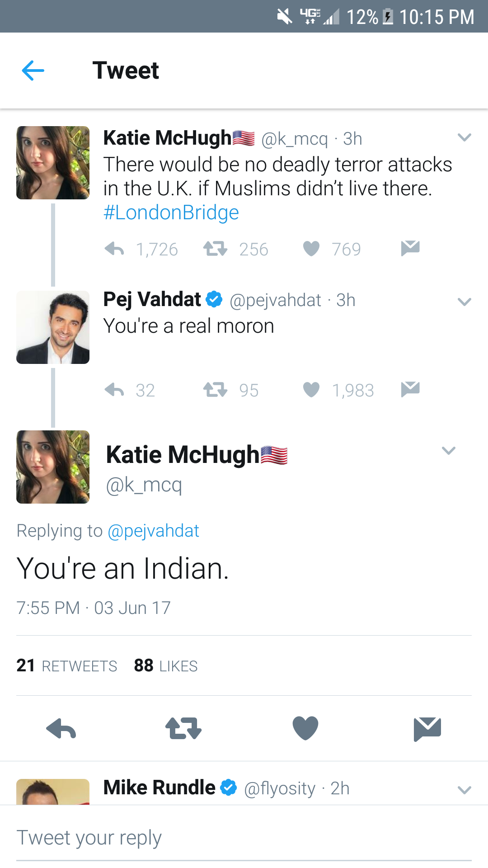This screenshot has width=488, height=868.
Task: Tap the large retweet icon under main tweet
Action: (183, 729)
